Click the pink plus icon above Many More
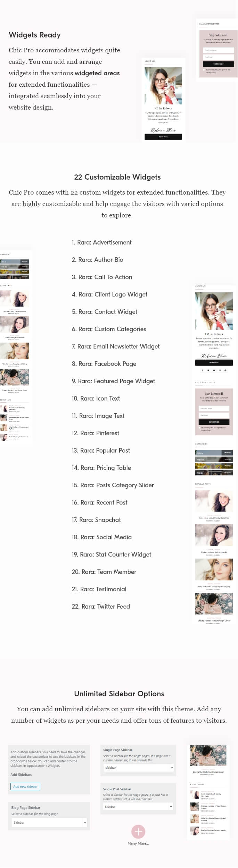Image resolution: width=238 pixels, height=868 pixels. (x=138, y=831)
